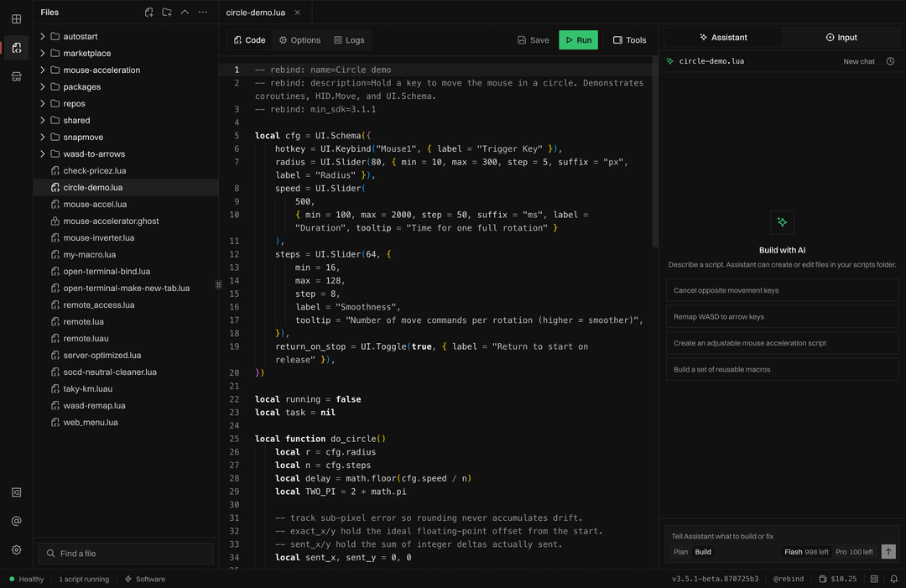906x588 pixels.
Task: Click the notifications bell in status bar
Action: tap(893, 579)
